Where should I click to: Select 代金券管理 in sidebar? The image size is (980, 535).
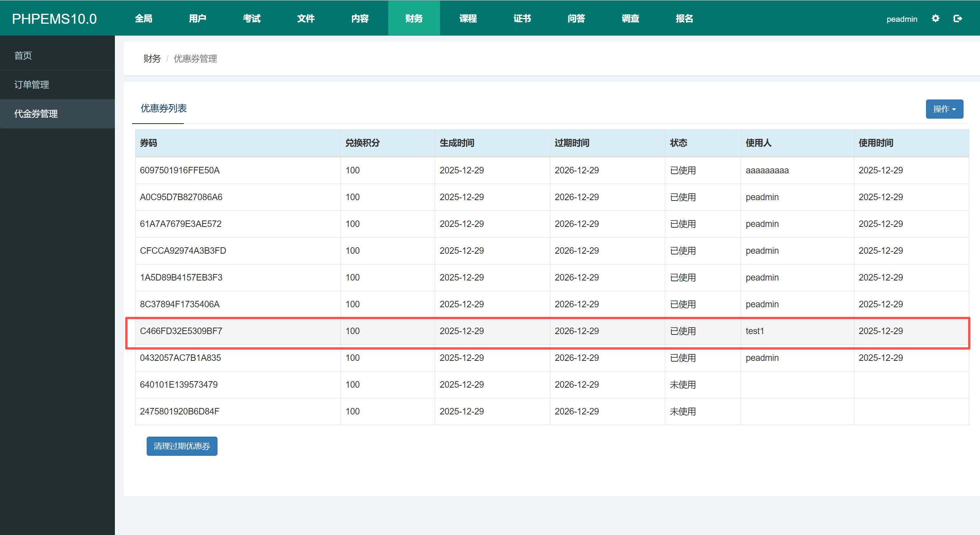tap(36, 114)
